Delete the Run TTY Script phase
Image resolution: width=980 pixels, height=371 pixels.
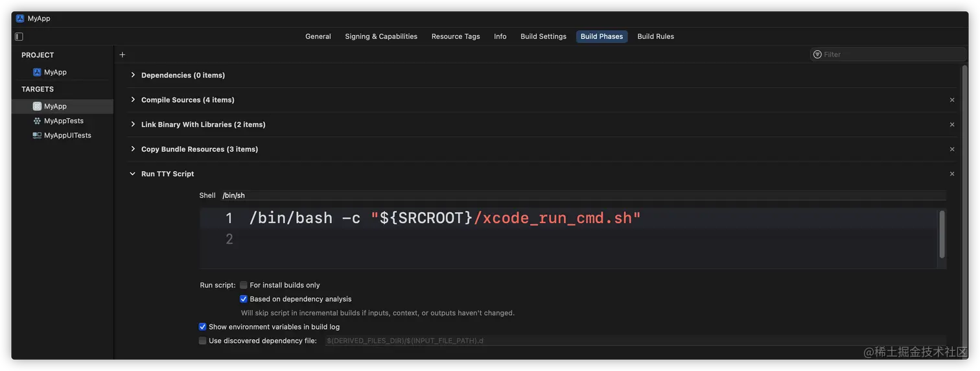(x=952, y=174)
